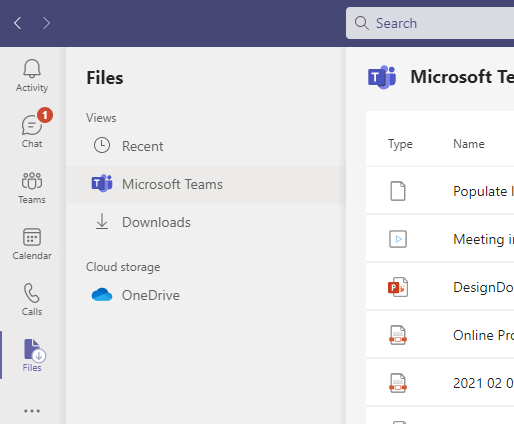This screenshot has height=424, width=514.
Task: Open the Calendar sidebar icon
Action: pyautogui.click(x=32, y=244)
